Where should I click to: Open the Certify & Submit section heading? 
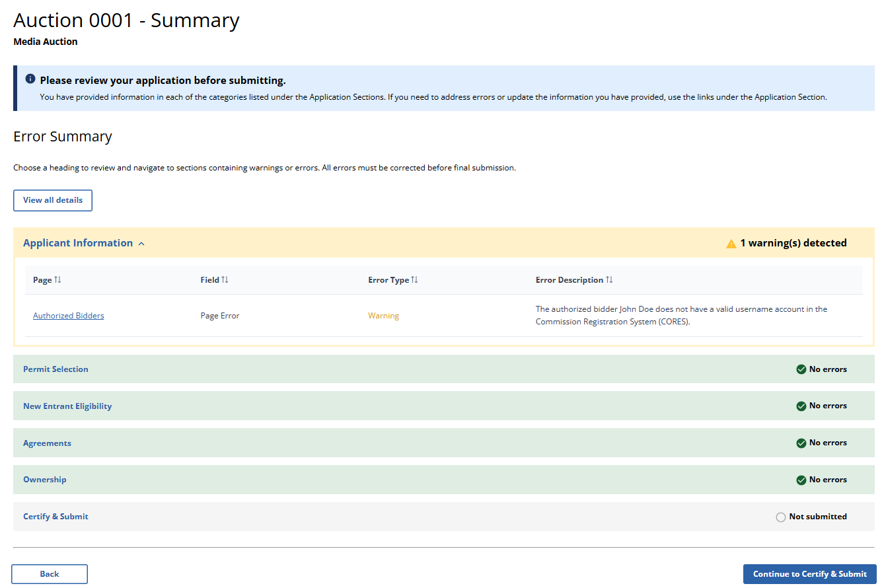pyautogui.click(x=55, y=517)
